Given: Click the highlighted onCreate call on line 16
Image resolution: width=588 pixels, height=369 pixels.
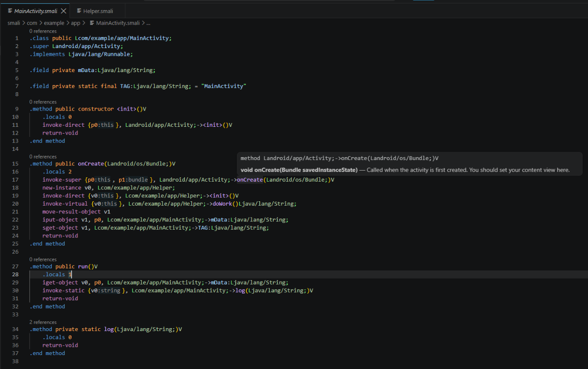Looking at the screenshot, I should click(250, 180).
